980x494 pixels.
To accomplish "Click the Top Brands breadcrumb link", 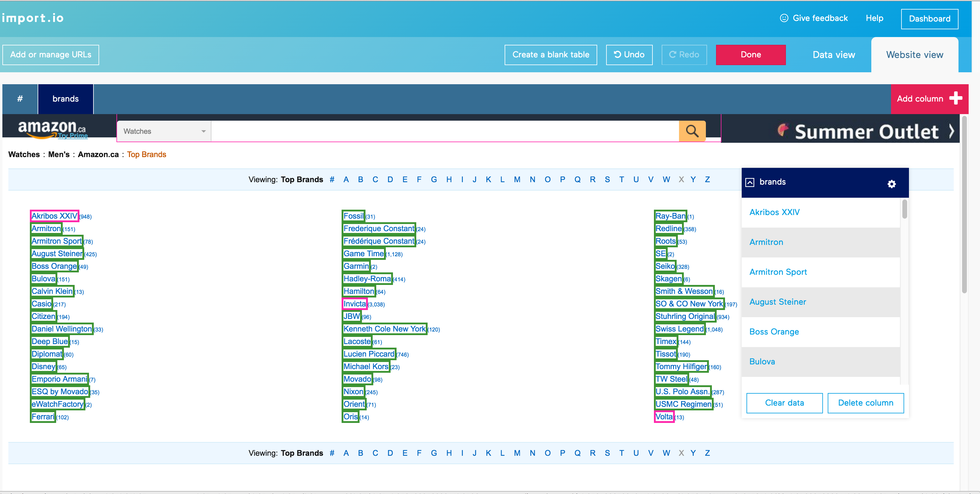I will point(147,154).
